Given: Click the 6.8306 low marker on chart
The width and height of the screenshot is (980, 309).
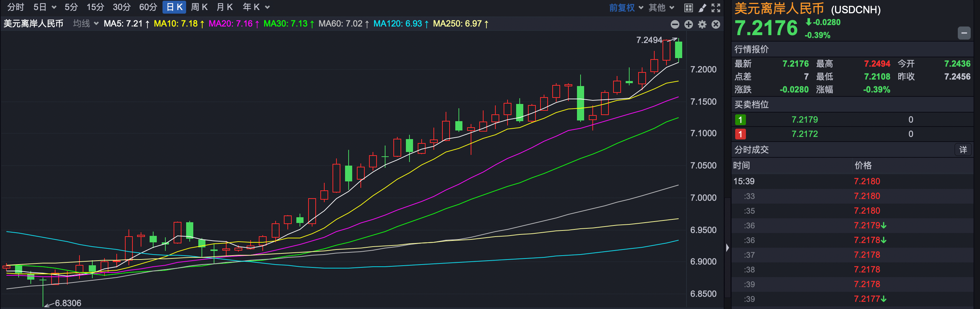Looking at the screenshot, I should (68, 303).
